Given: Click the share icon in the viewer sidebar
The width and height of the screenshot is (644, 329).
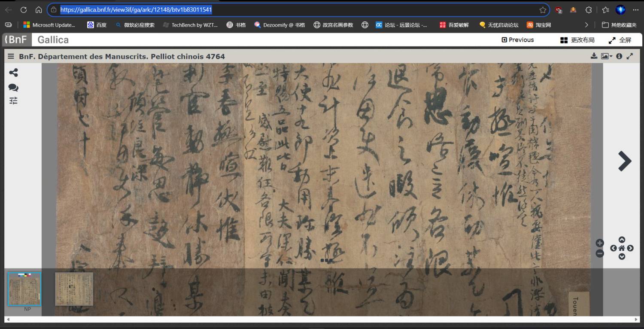Looking at the screenshot, I should [x=13, y=73].
